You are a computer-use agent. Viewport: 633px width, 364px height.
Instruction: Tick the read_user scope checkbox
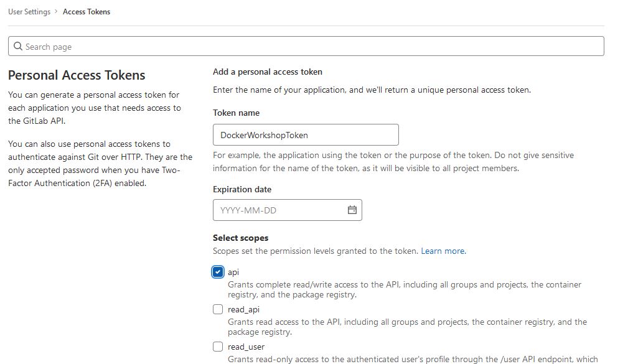tap(218, 347)
